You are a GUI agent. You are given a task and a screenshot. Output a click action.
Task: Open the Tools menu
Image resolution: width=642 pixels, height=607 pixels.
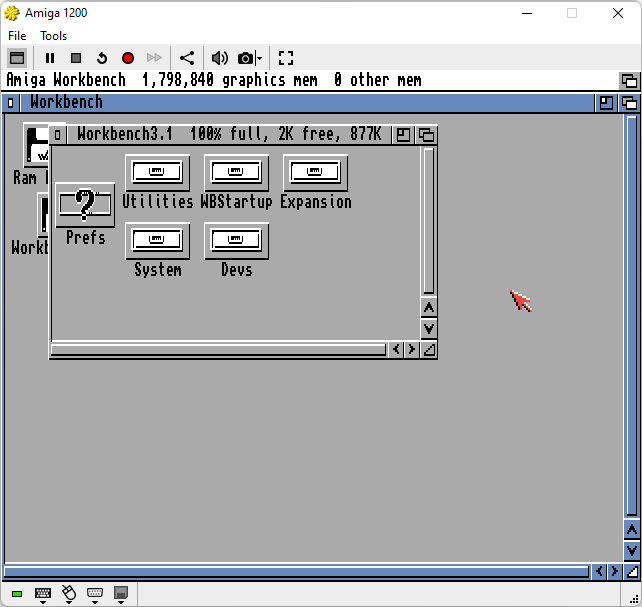54,36
